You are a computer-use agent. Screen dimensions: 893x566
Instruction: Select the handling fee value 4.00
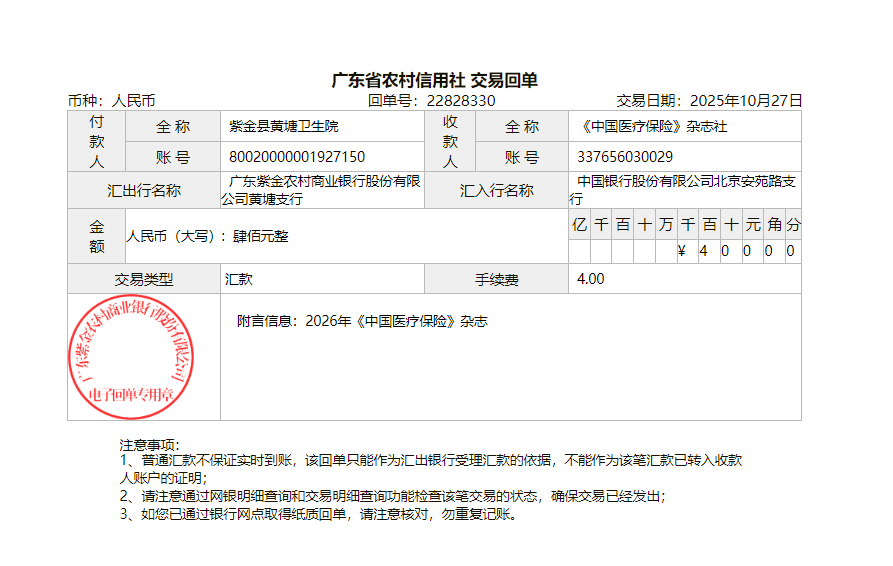tap(591, 279)
